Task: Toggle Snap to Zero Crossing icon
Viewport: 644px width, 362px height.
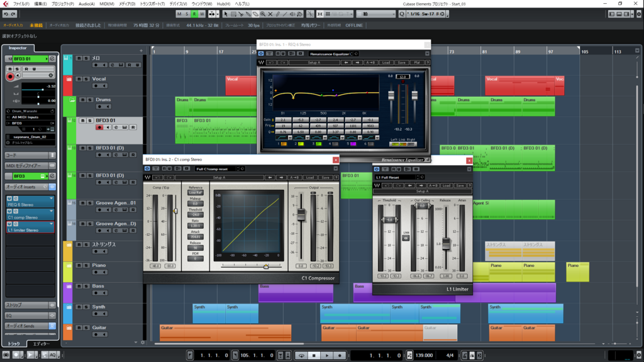Action: click(x=310, y=14)
